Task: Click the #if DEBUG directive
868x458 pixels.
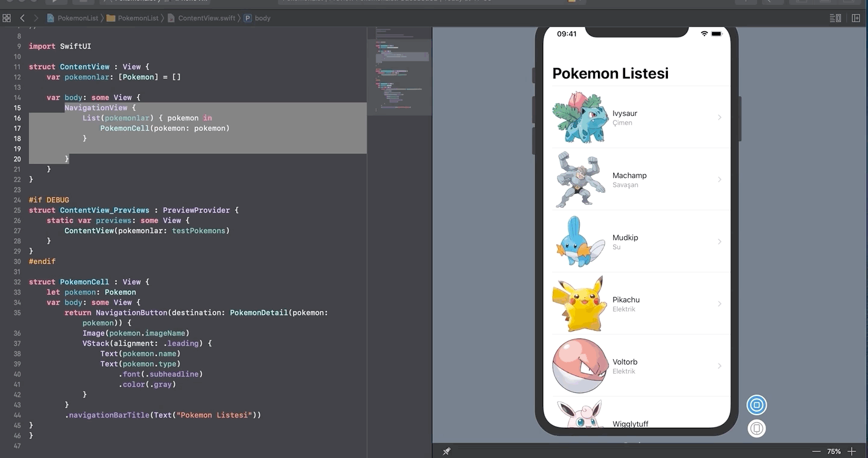Action: [49, 200]
